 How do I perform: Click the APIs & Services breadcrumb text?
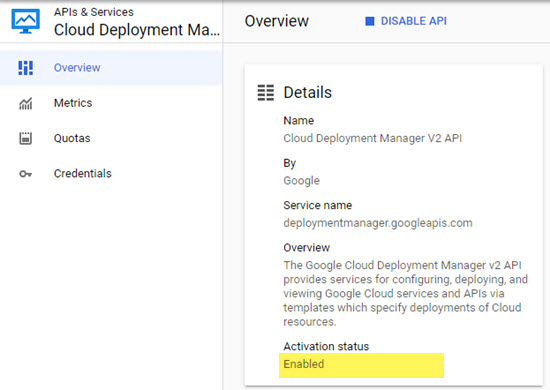click(x=94, y=12)
